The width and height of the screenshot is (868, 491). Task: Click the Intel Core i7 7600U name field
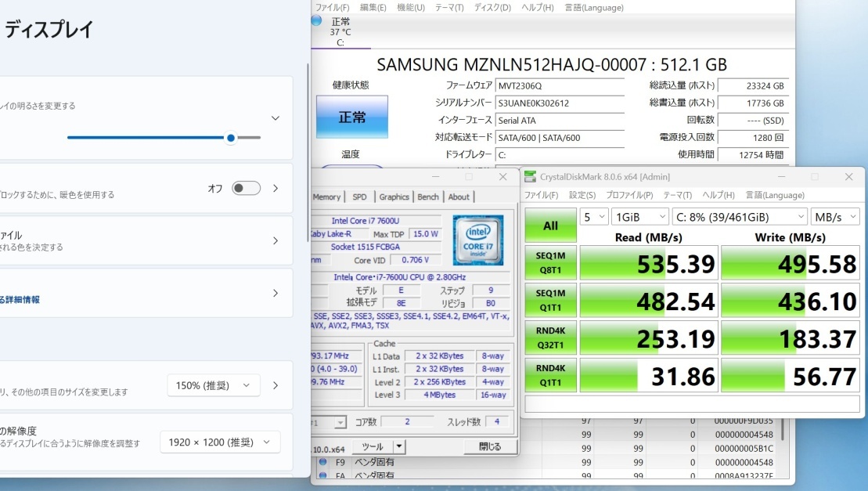[x=376, y=220]
